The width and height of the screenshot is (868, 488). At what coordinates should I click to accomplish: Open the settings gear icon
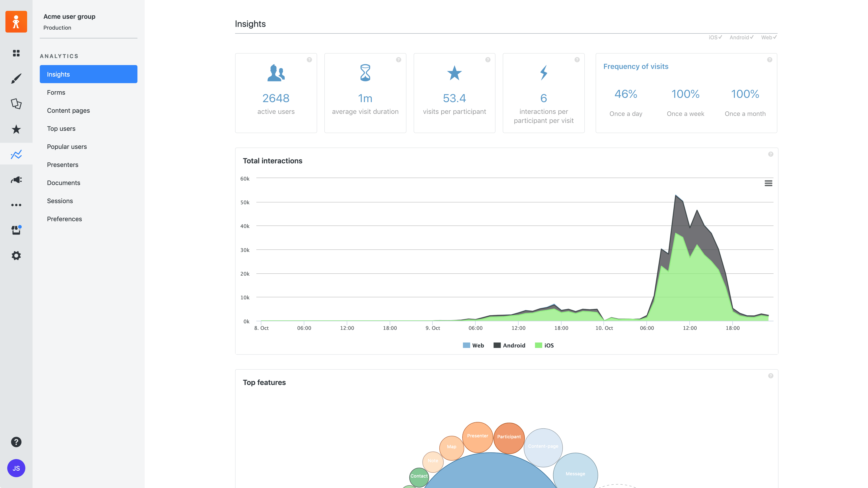pos(16,256)
